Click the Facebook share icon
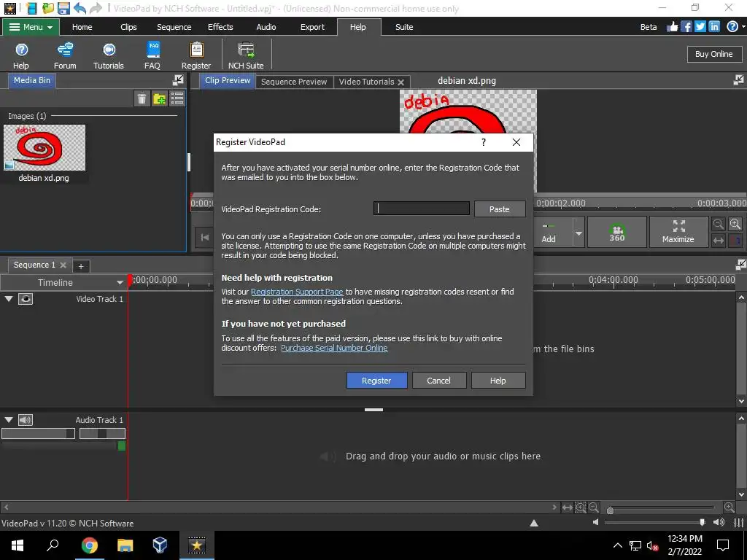 point(686,27)
